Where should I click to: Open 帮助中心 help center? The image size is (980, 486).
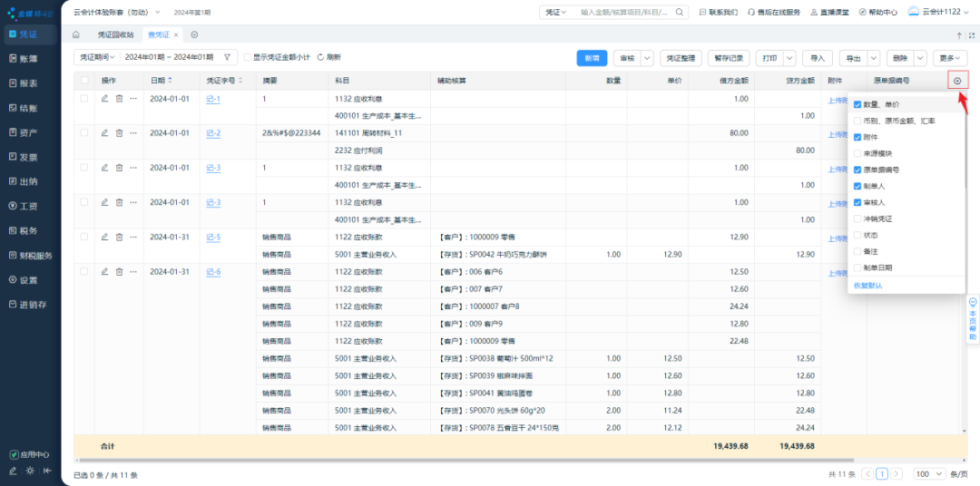pyautogui.click(x=878, y=12)
